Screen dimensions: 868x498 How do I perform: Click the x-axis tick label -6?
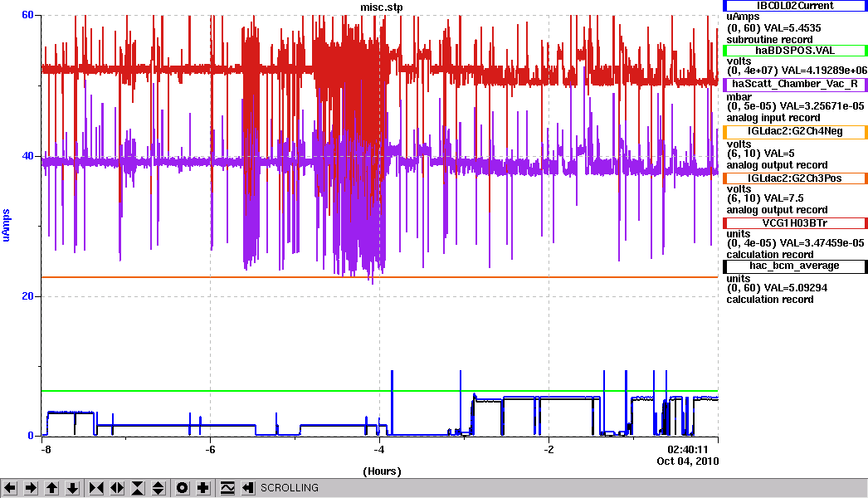210,449
